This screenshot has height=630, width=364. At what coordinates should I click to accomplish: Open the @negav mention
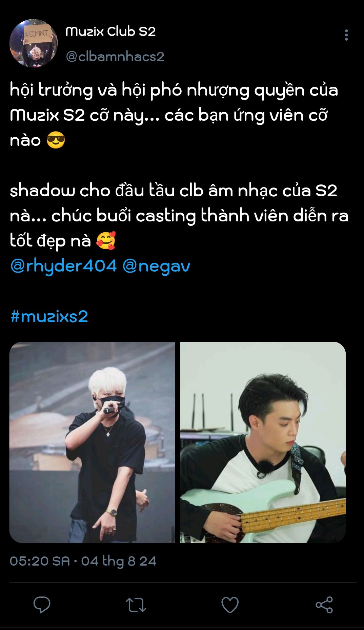(156, 265)
